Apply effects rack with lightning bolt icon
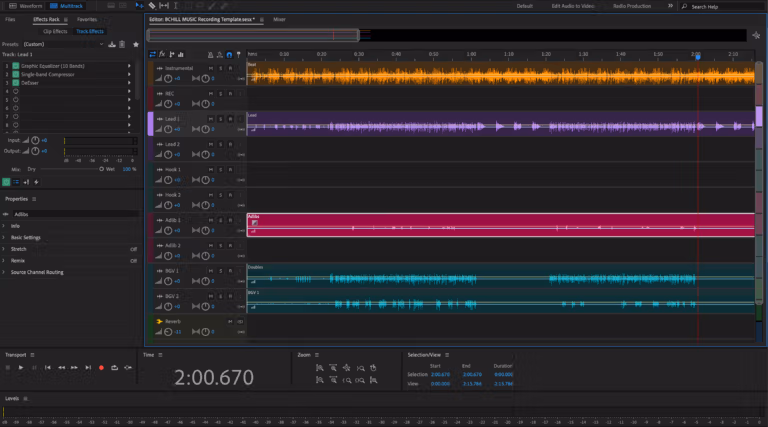 (36, 182)
